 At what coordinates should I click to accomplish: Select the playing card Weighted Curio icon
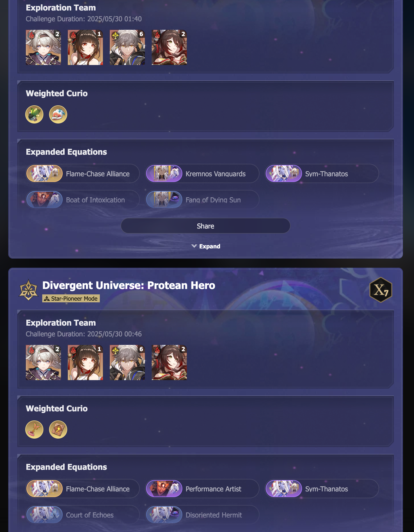[58, 430]
